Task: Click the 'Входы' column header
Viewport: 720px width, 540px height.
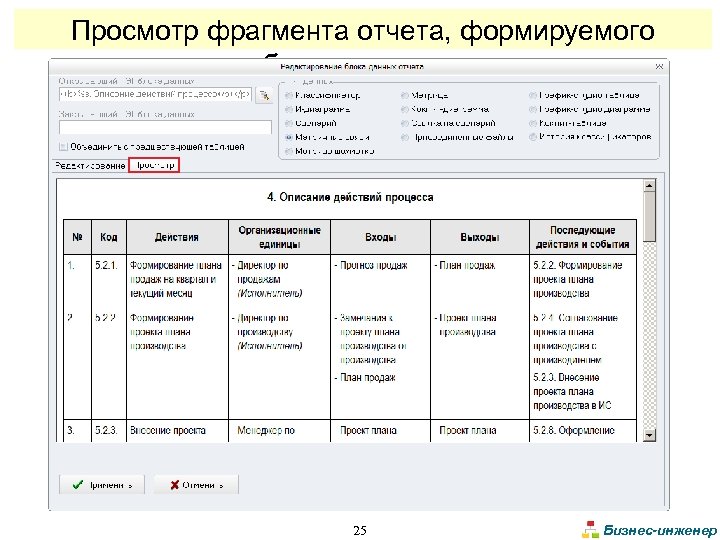Action: pos(380,237)
